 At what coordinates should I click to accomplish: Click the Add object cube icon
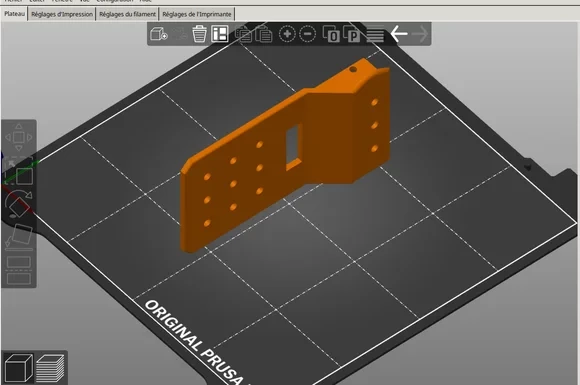pyautogui.click(x=159, y=34)
